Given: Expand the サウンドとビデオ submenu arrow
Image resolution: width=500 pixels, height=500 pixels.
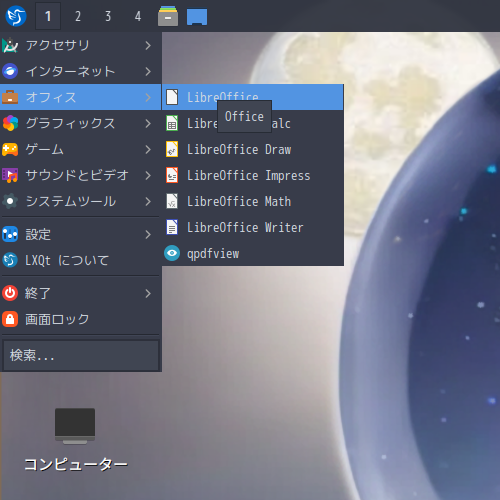Looking at the screenshot, I should (148, 175).
